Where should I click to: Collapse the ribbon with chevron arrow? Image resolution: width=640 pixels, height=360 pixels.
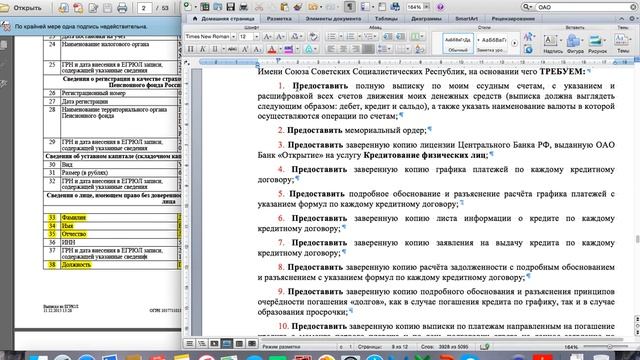point(621,19)
